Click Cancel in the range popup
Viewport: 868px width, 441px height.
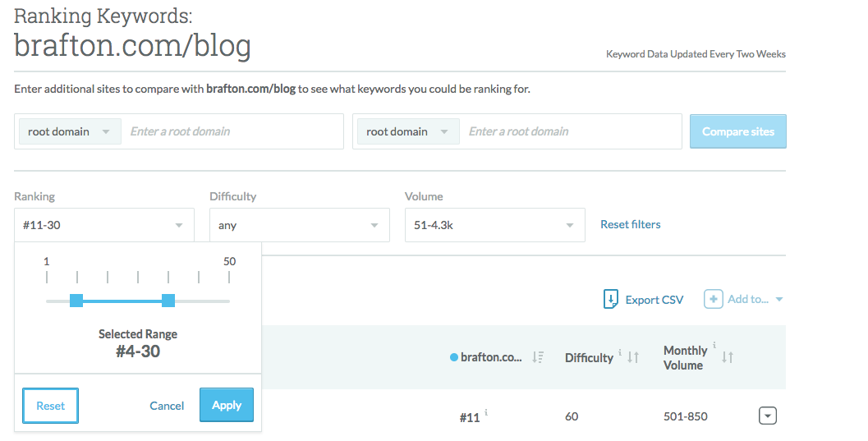click(167, 406)
